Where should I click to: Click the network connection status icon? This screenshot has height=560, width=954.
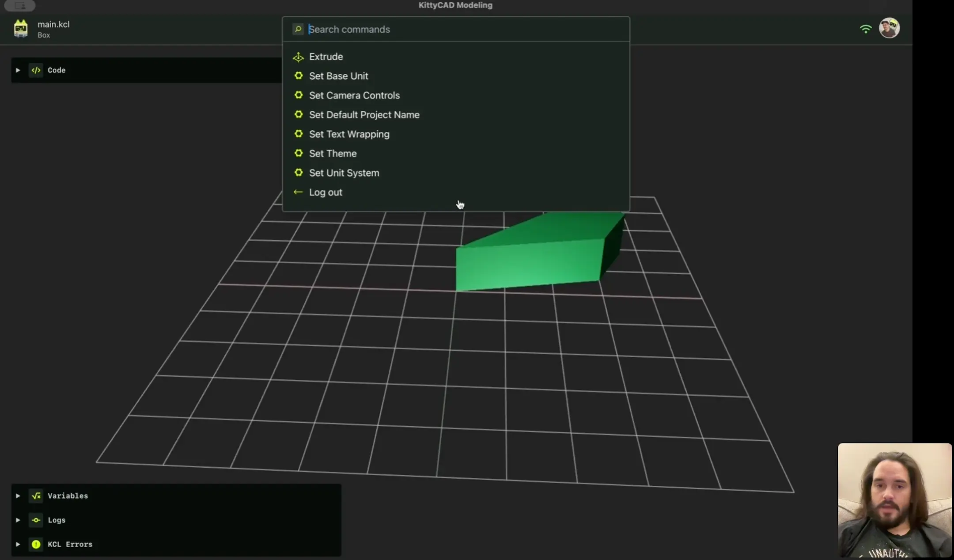(865, 29)
